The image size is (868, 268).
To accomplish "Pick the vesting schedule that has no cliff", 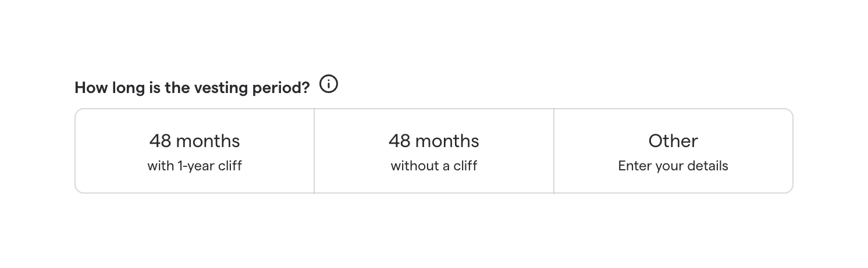I will pyautogui.click(x=434, y=151).
